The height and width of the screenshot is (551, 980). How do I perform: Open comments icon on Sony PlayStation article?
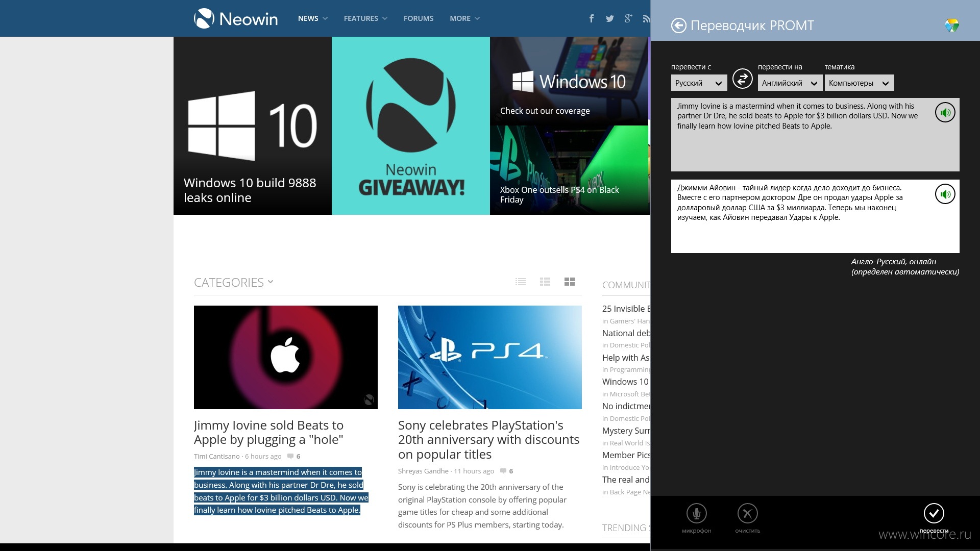pos(503,471)
